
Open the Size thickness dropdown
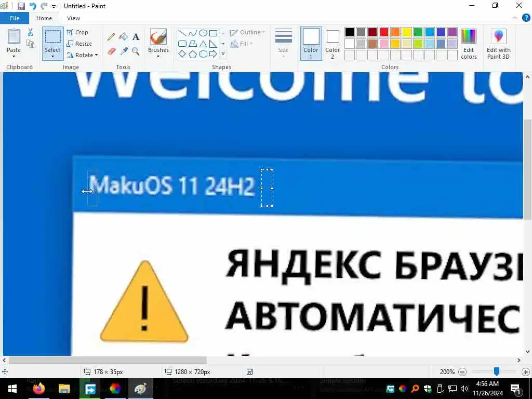click(283, 43)
